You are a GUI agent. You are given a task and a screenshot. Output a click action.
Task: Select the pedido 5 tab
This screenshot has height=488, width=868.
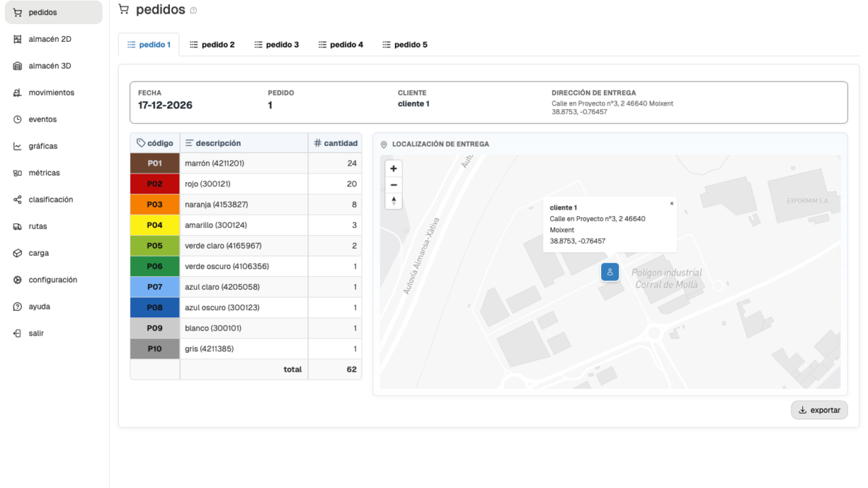point(405,45)
